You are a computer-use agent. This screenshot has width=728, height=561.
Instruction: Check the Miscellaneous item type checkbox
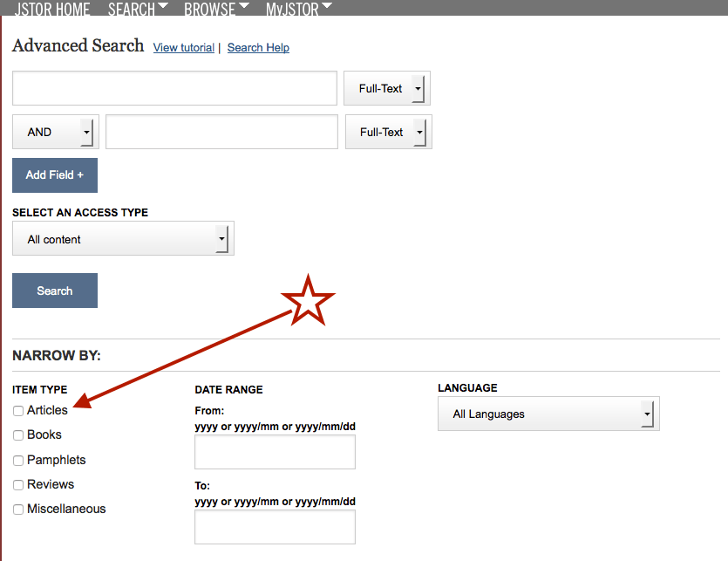pos(17,509)
